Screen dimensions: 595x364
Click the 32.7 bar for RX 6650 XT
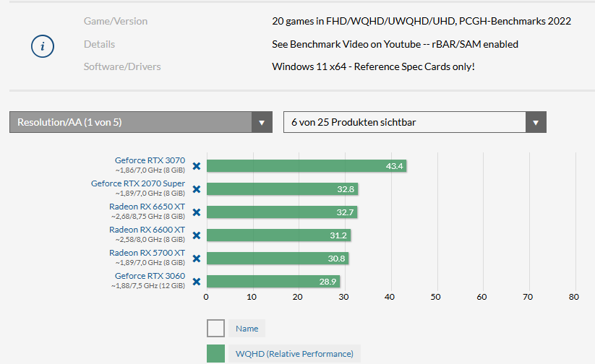(282, 212)
